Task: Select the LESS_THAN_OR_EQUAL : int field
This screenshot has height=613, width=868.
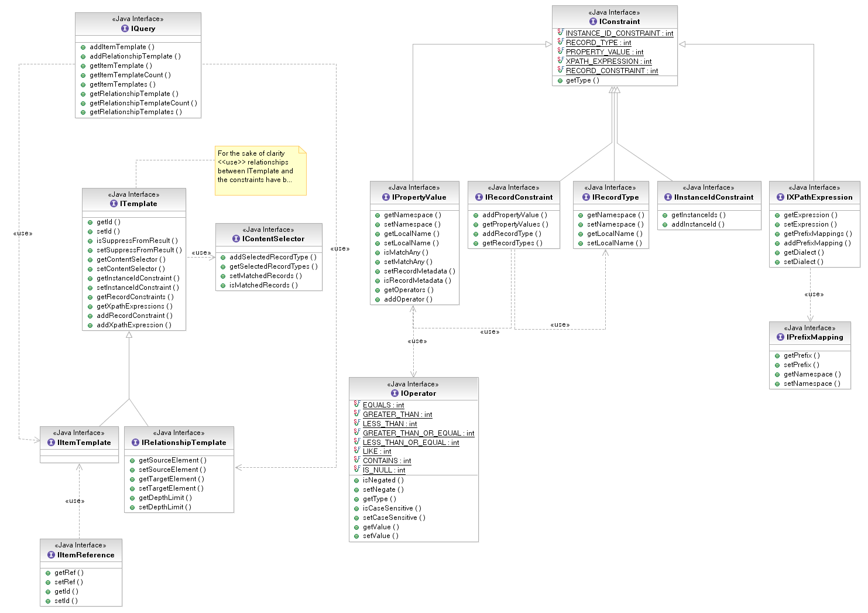Action: coord(411,443)
